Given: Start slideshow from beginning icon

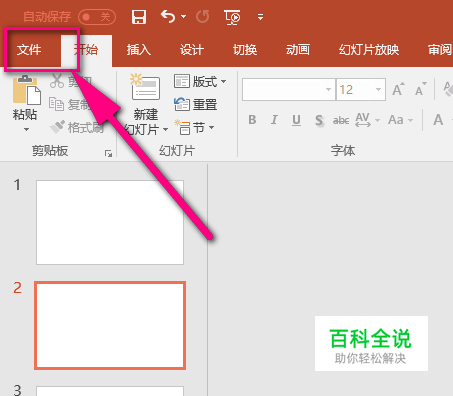Looking at the screenshot, I should pos(232,17).
